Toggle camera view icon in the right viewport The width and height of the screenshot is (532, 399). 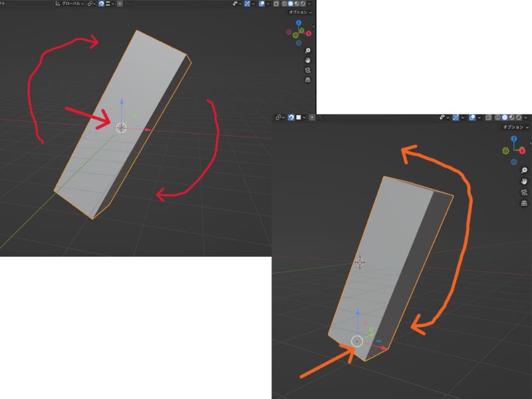click(524, 192)
